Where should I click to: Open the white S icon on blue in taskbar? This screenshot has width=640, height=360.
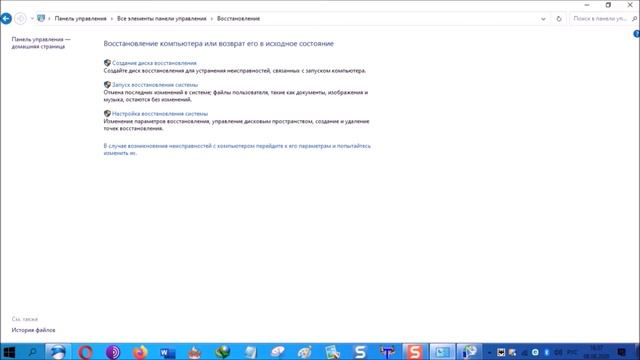(360, 352)
